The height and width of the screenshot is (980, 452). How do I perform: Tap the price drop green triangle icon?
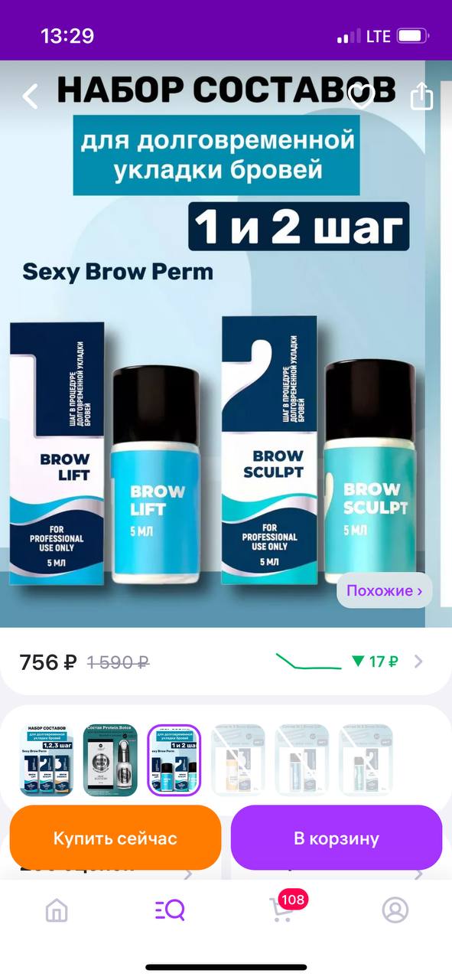click(358, 661)
